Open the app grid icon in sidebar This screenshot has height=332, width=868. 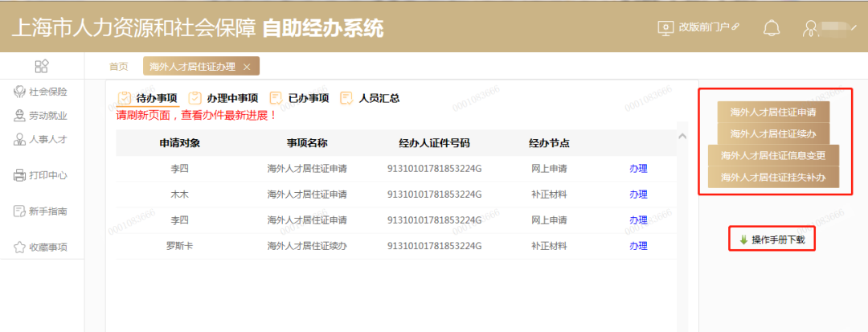coord(42,67)
